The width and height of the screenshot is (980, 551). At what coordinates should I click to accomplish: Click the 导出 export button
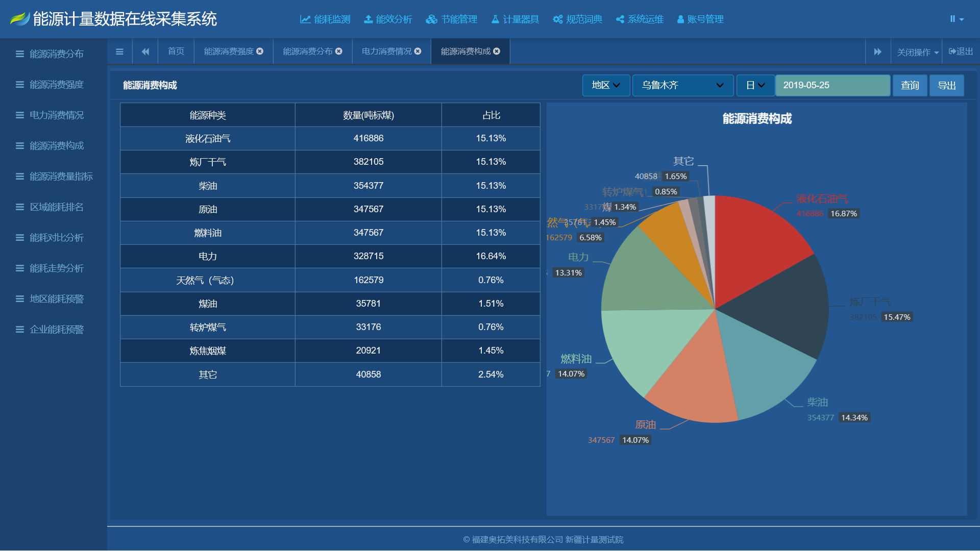click(x=947, y=85)
